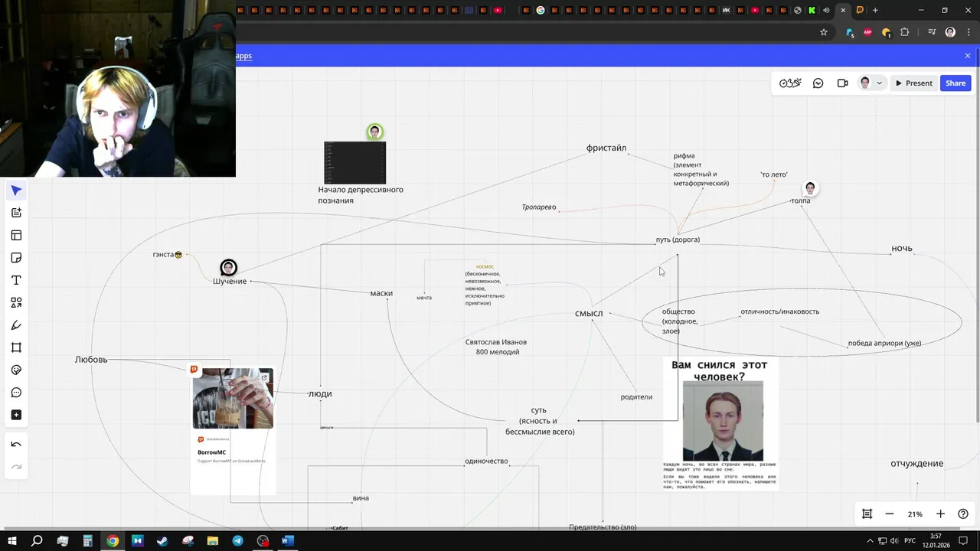Open the AdBlock Plus extension
Viewport: 980px width, 551px height.
coord(867,32)
